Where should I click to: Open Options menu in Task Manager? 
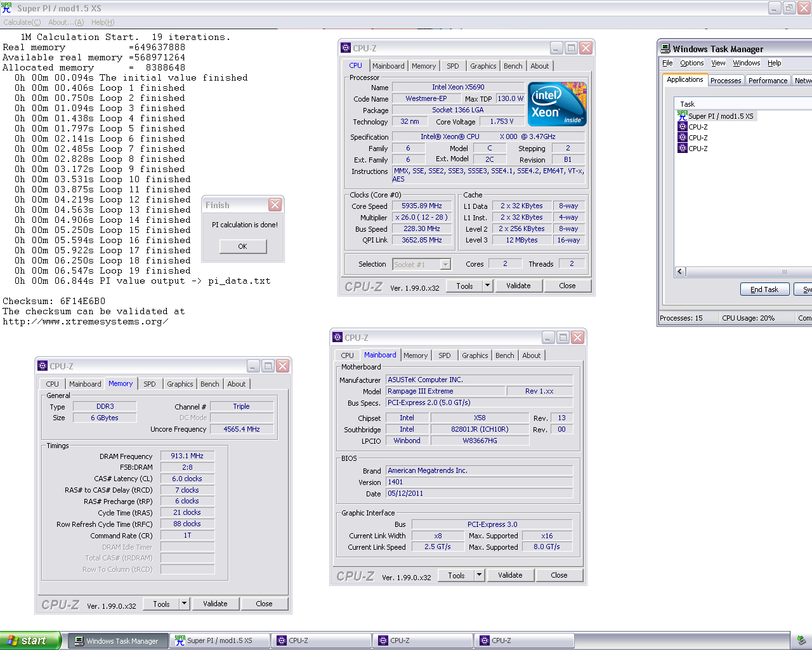(x=691, y=63)
